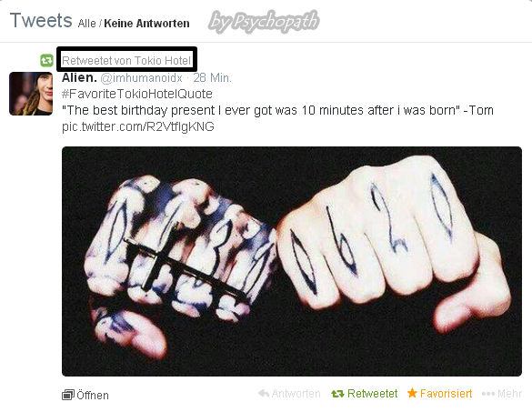Open the Mehr options dropdown

502,394
